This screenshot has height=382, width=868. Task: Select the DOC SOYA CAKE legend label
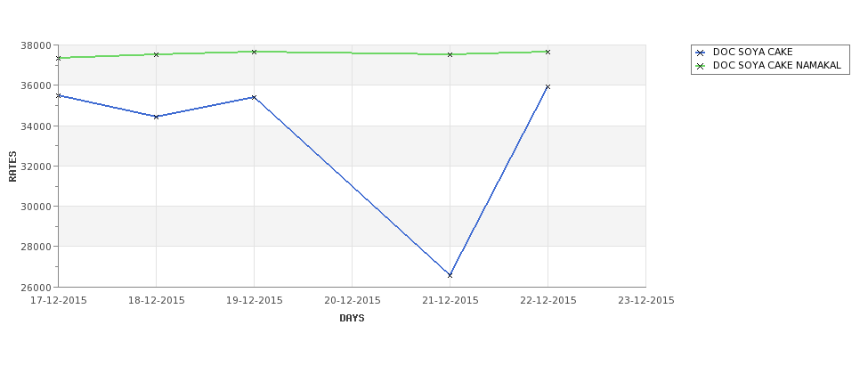point(752,52)
